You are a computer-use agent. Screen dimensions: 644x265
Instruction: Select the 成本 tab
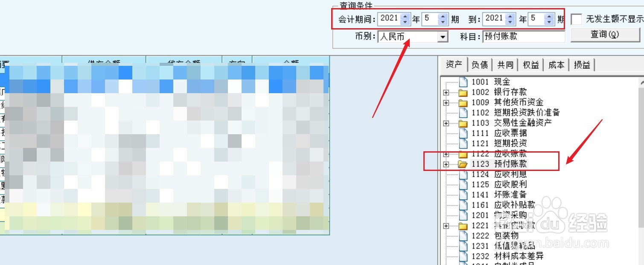(557, 65)
